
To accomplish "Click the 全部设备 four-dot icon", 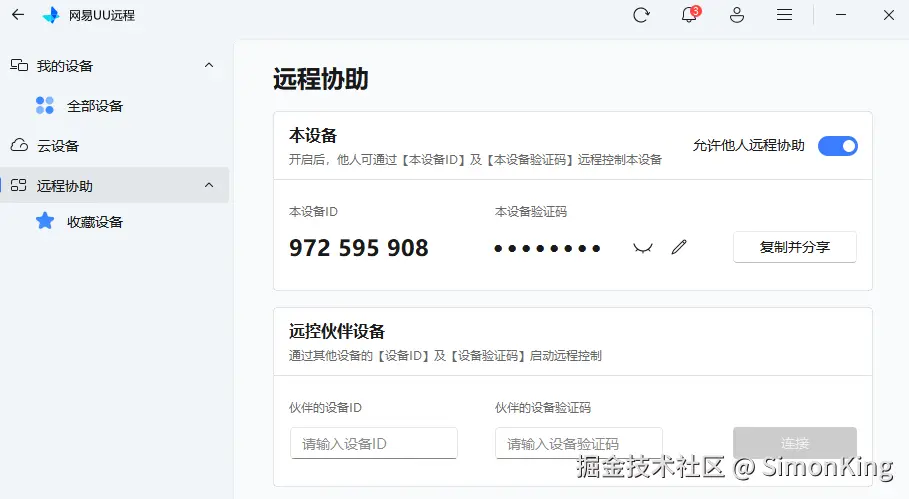I will tap(45, 105).
